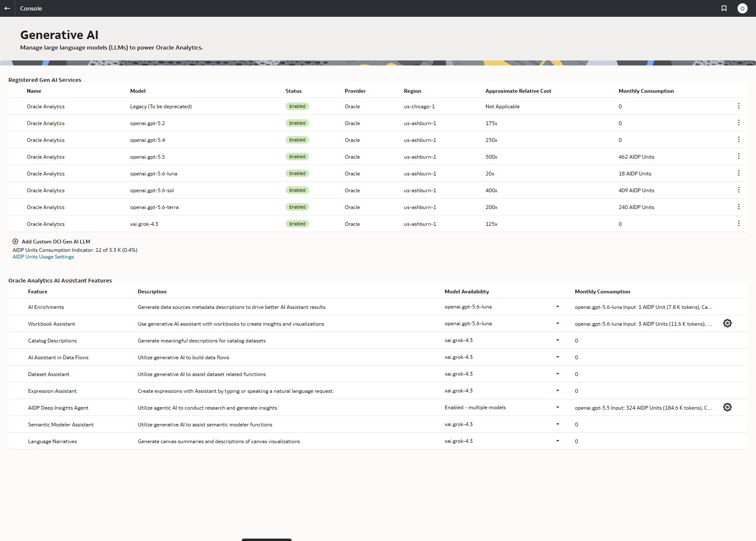Open settings gear for AIDP Deep Insights Agent
This screenshot has width=756, height=541.
coord(727,407)
